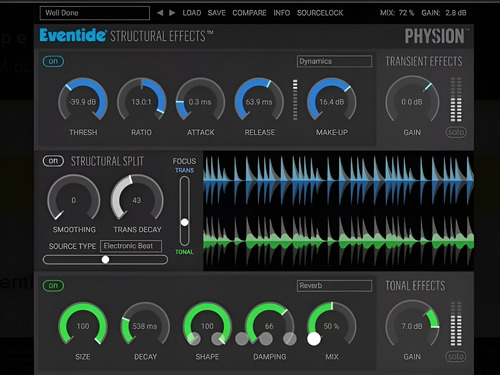Load the previous preset with left arrow
This screenshot has height=375, width=500.
[160, 13]
